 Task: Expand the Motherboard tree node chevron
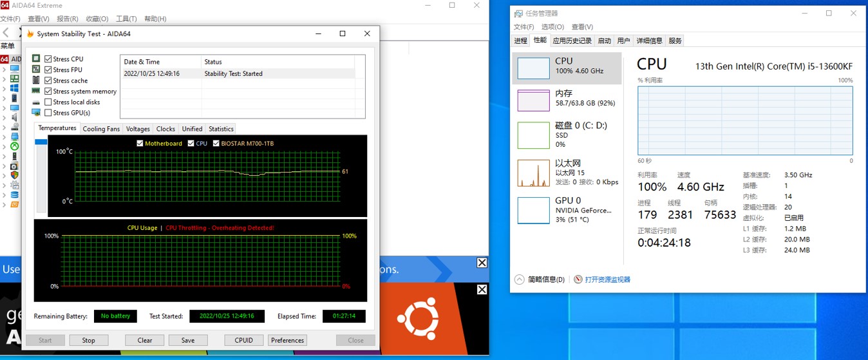pyautogui.click(x=4, y=79)
